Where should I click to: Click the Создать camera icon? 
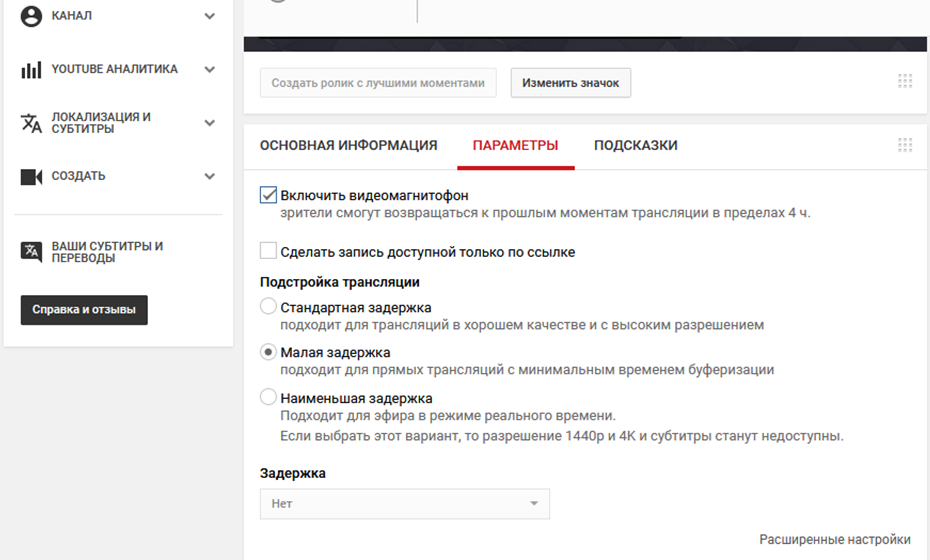(31, 177)
